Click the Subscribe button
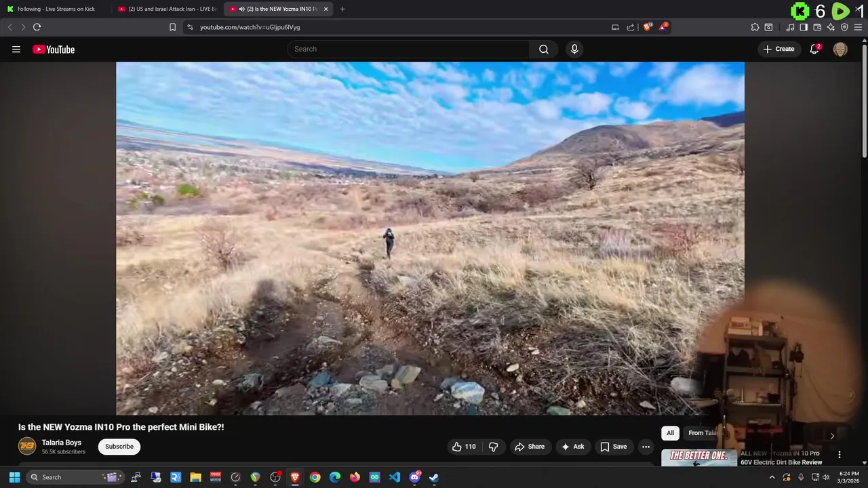 (119, 447)
